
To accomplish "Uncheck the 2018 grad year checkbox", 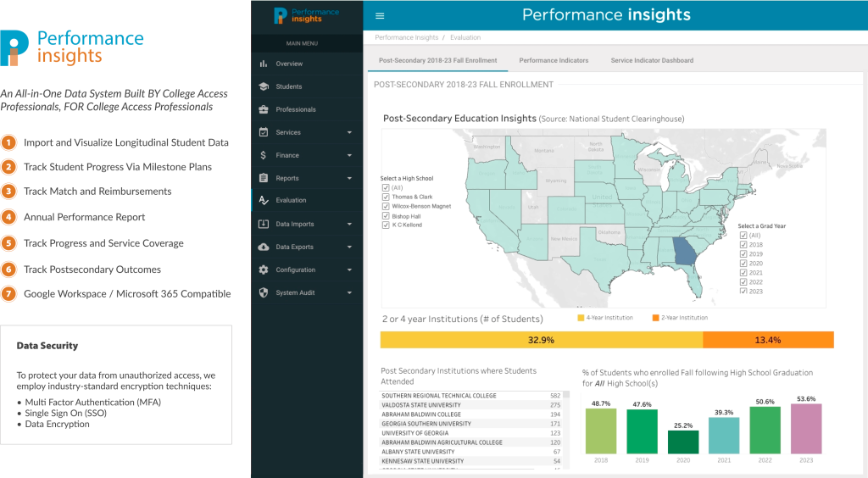I will coord(743,245).
